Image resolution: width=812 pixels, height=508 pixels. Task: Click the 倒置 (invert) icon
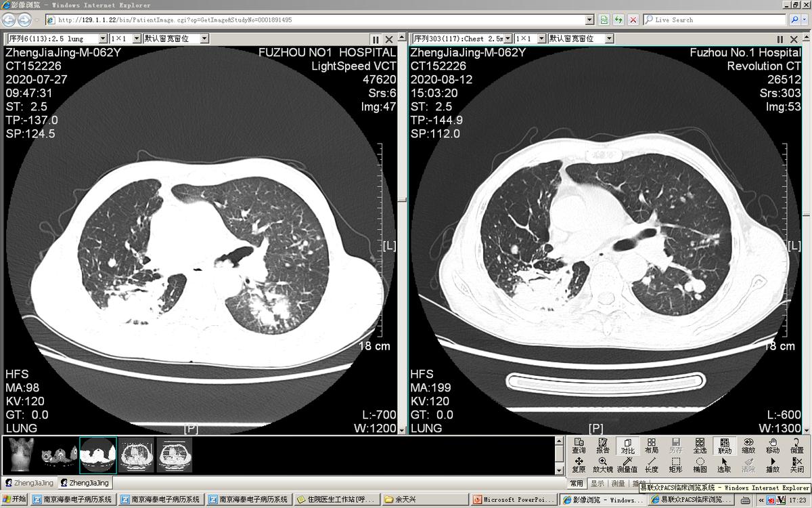(x=797, y=445)
